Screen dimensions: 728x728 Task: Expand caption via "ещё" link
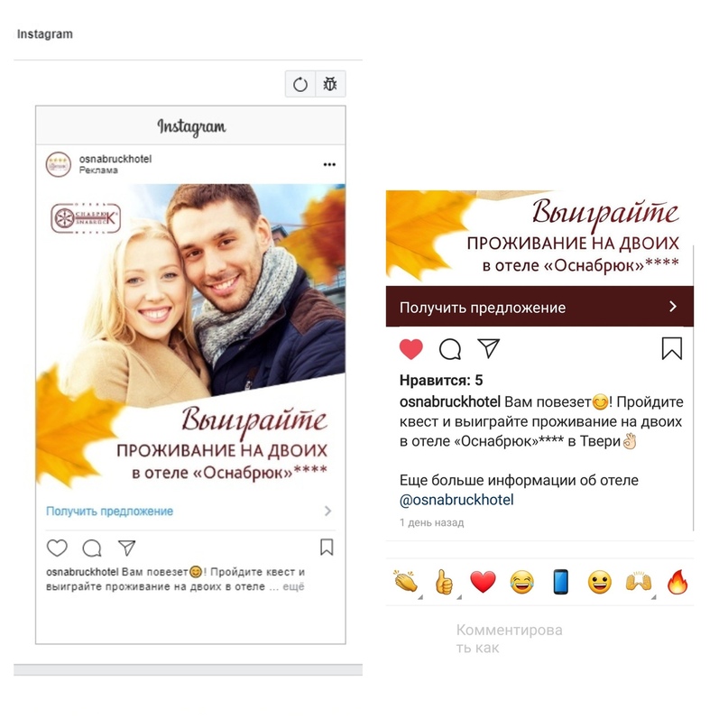pos(293,587)
